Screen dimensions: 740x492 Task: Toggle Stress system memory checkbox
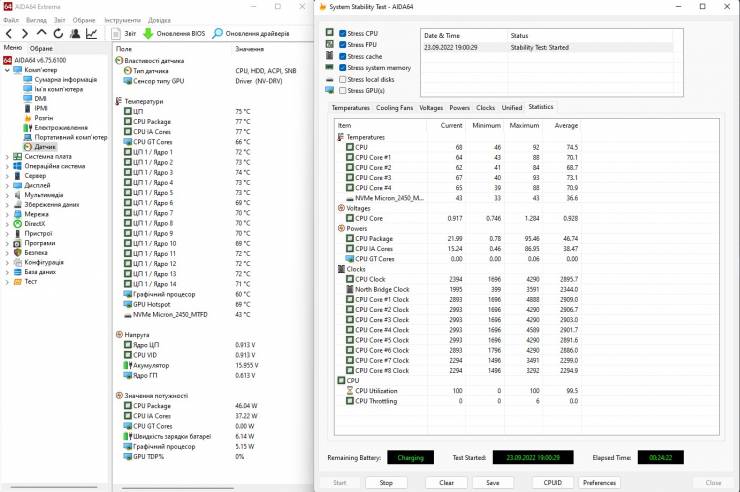[343, 68]
